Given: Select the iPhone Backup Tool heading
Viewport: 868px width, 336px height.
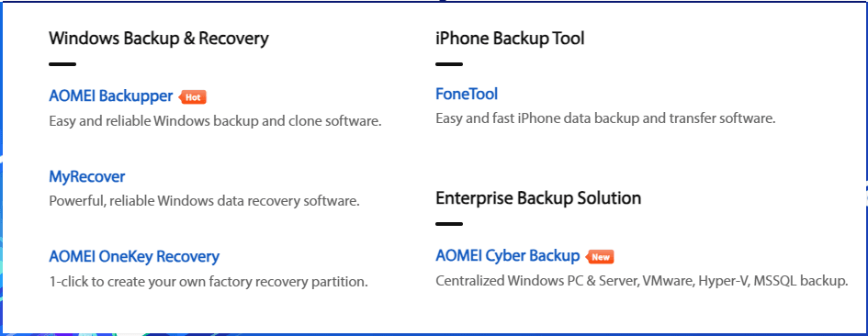Looking at the screenshot, I should (510, 39).
